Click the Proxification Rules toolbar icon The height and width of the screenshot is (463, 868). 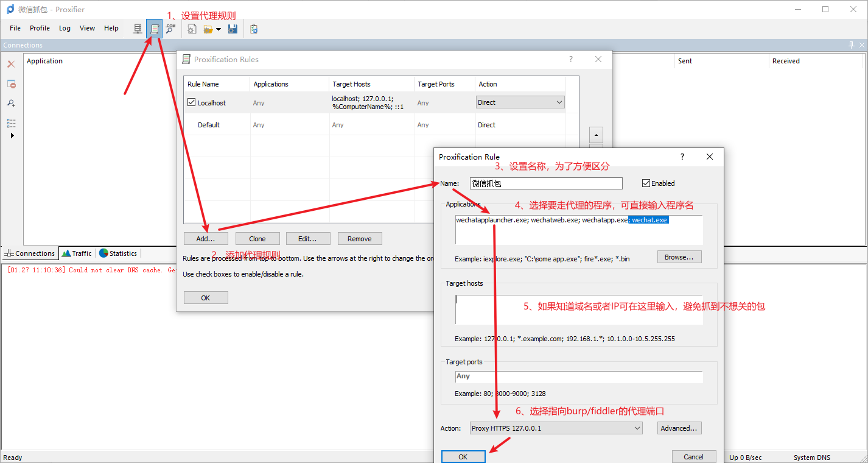(x=155, y=29)
